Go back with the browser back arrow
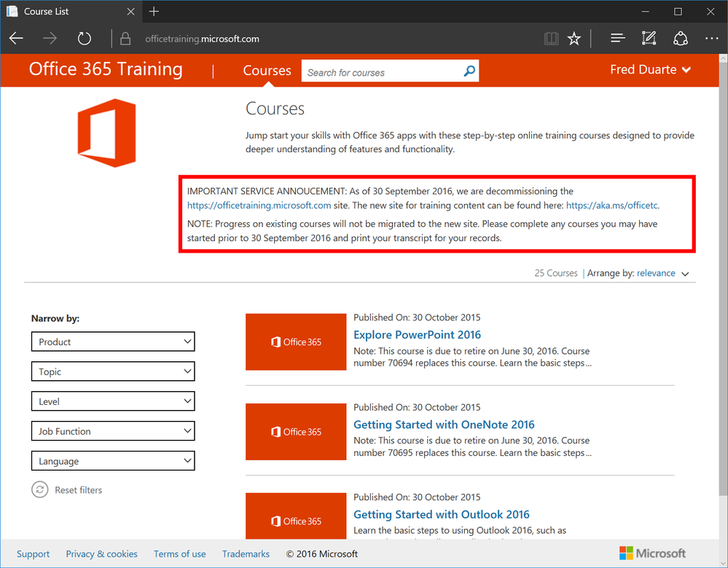The width and height of the screenshot is (728, 568). 16,39
